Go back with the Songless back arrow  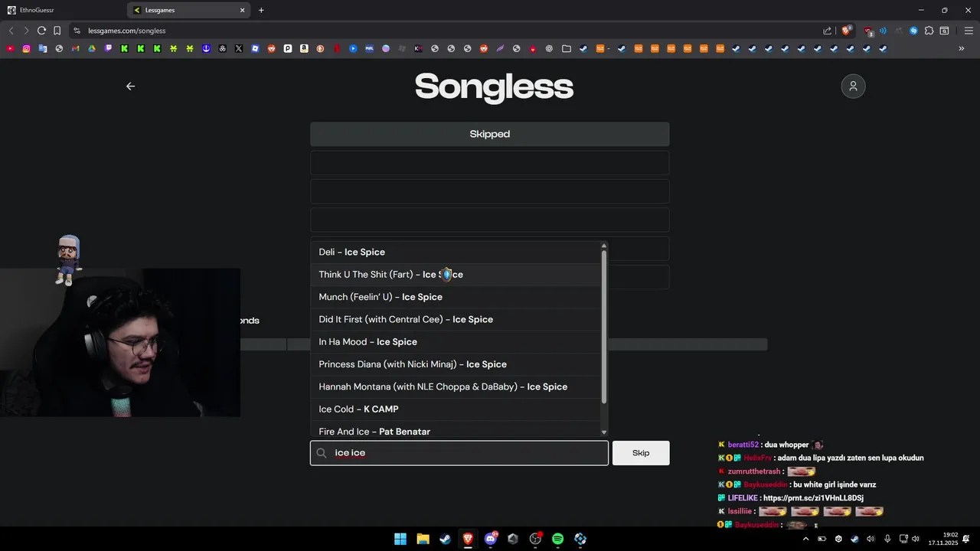(130, 86)
